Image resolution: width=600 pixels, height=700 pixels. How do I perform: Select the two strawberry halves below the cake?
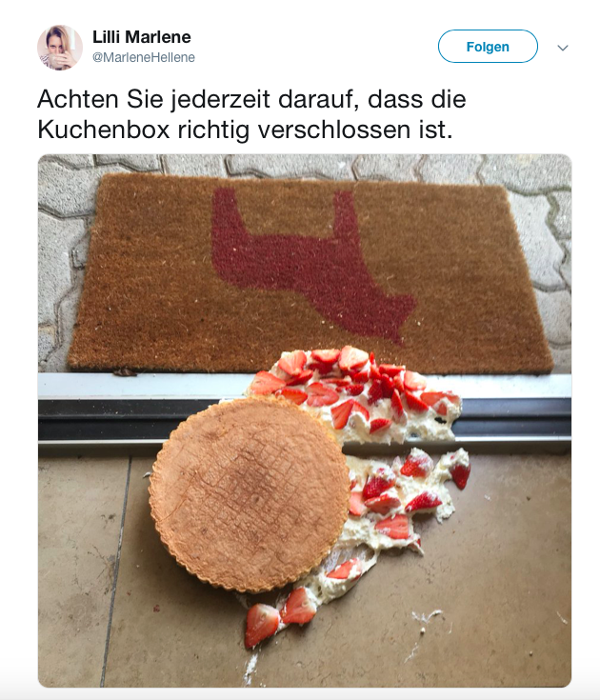(x=279, y=616)
